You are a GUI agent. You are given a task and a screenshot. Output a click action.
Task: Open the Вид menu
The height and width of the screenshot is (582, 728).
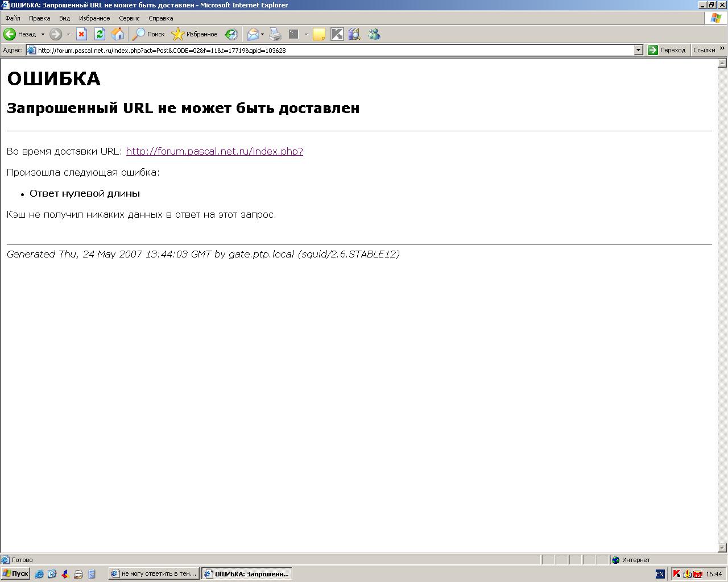point(64,18)
